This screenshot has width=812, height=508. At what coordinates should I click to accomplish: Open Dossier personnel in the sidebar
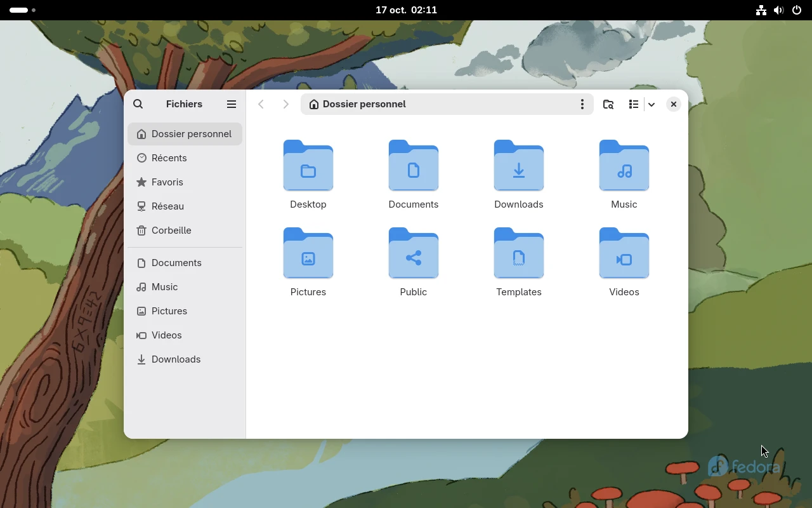[185, 134]
